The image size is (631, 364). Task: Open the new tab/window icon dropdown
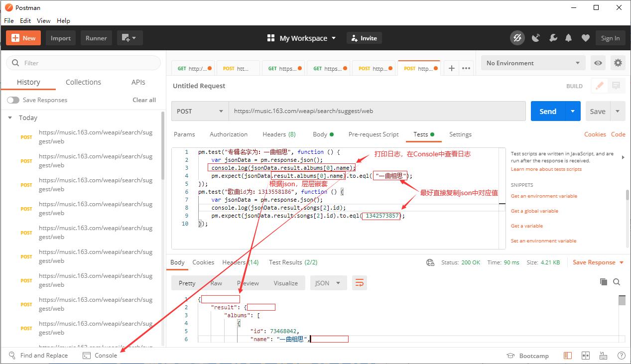coord(130,38)
